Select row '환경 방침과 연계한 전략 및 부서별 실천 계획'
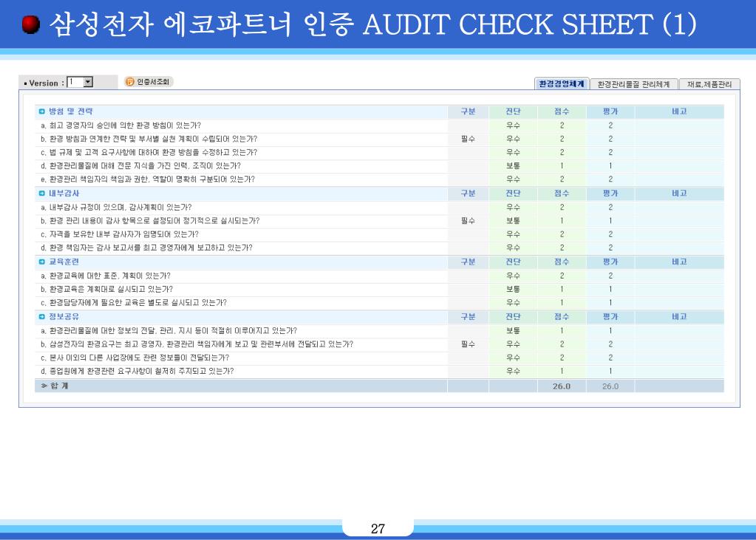The width and height of the screenshot is (756, 540). click(379, 139)
